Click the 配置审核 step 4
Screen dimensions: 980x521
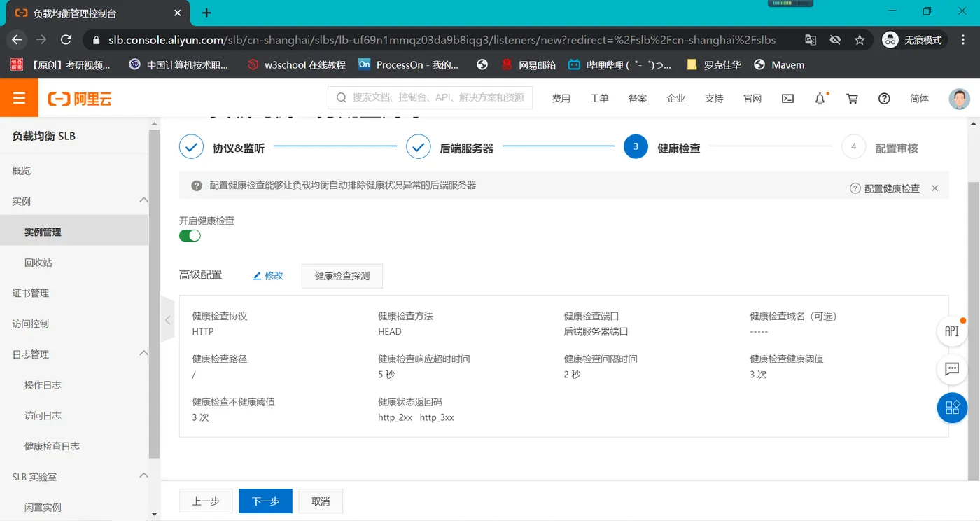[881, 148]
